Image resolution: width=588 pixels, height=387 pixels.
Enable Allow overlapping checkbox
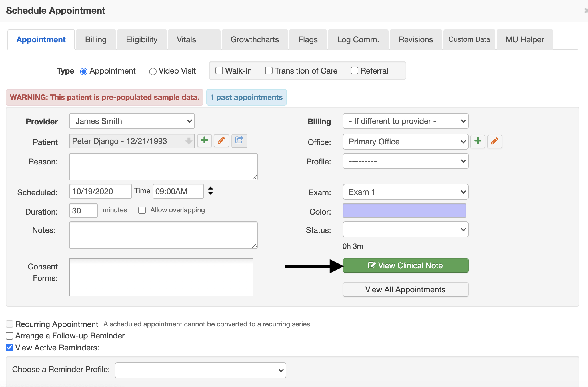tap(142, 210)
